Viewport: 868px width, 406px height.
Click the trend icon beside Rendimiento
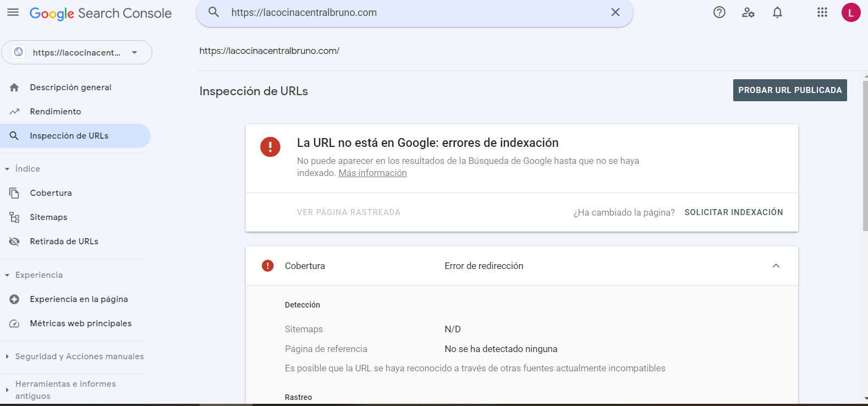[14, 112]
